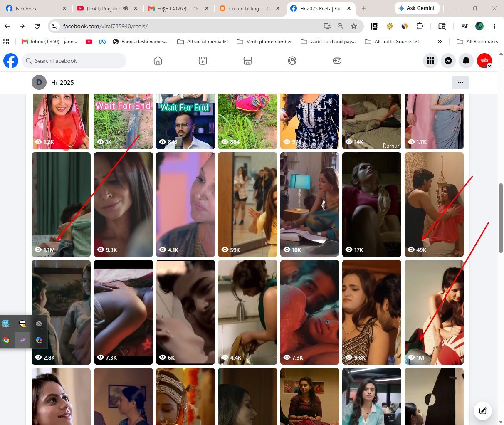The image size is (504, 425).
Task: Open the YouTube bookmark icon
Action: pos(89,42)
